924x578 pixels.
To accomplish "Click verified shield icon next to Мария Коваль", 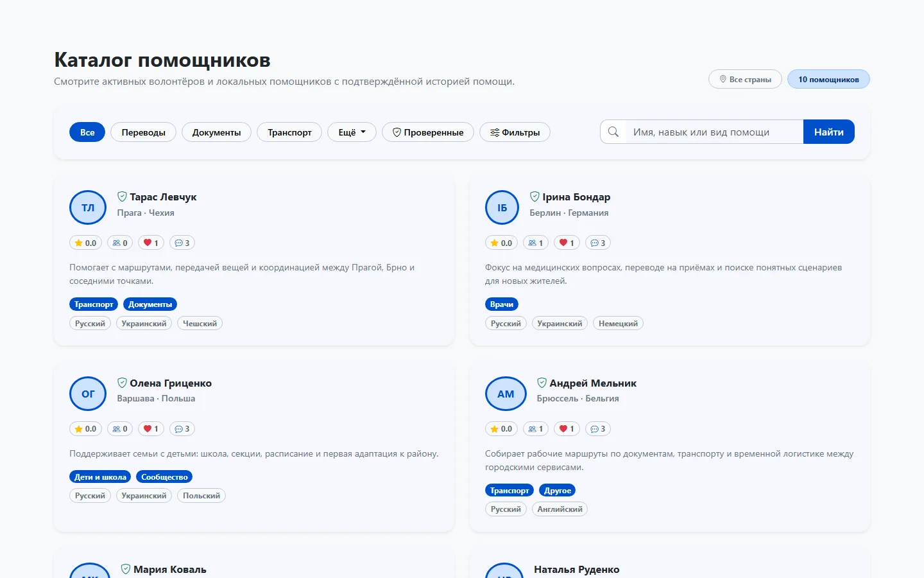I will 126,569.
